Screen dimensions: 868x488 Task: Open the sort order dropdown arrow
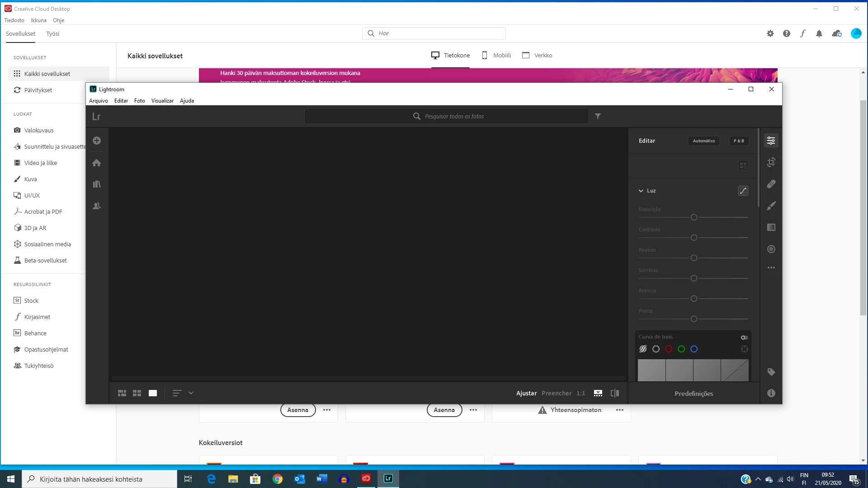(x=191, y=393)
